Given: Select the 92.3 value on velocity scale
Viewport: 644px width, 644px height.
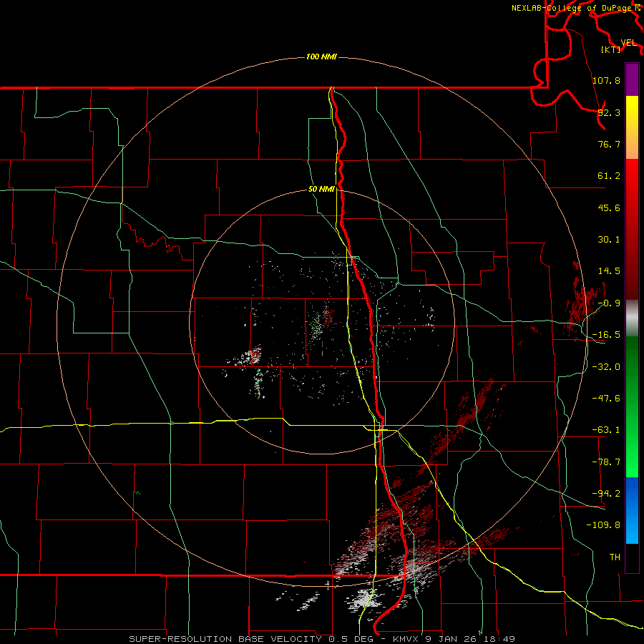Looking at the screenshot, I should (609, 112).
